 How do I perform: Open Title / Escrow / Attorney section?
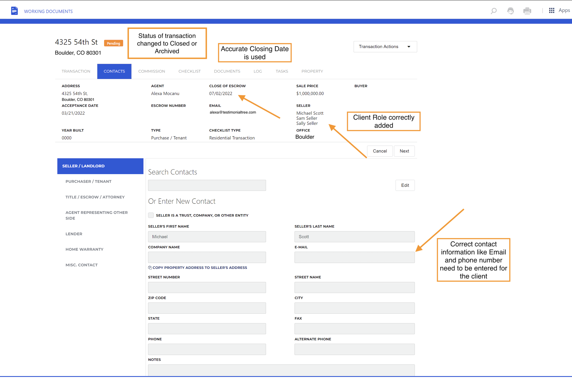pos(95,197)
